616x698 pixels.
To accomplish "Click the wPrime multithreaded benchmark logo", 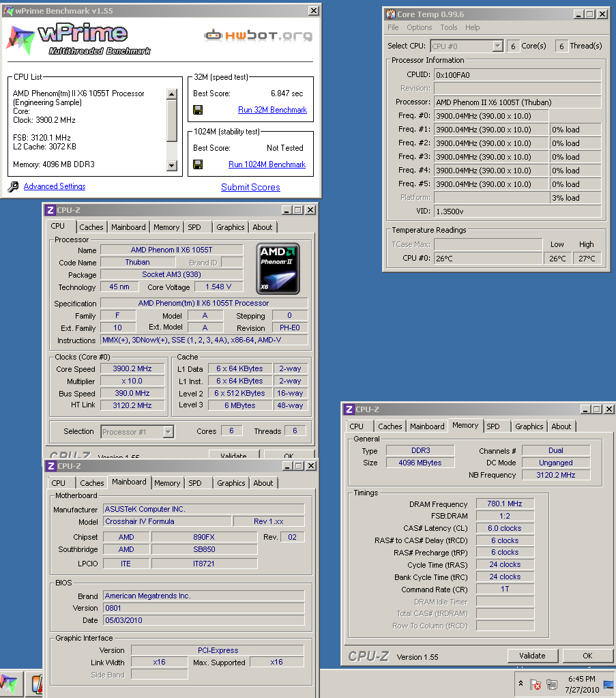I will coord(78,39).
